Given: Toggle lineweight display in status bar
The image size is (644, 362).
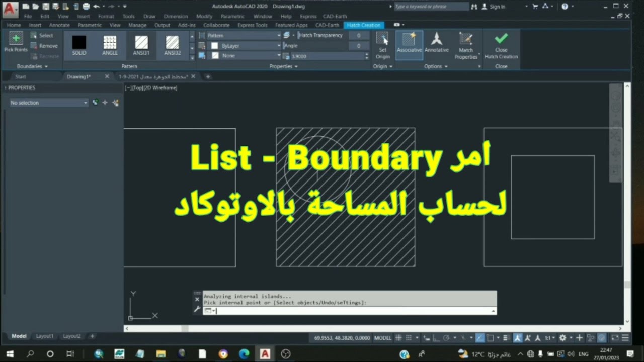Looking at the screenshot, I should tap(506, 338).
